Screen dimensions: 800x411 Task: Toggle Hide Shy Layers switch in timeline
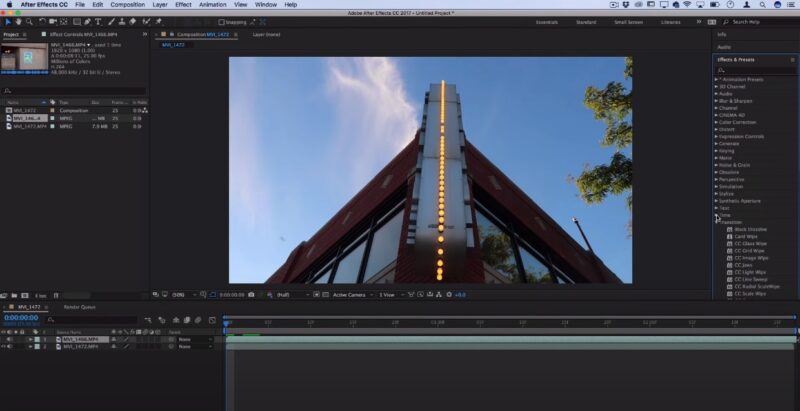[176, 320]
